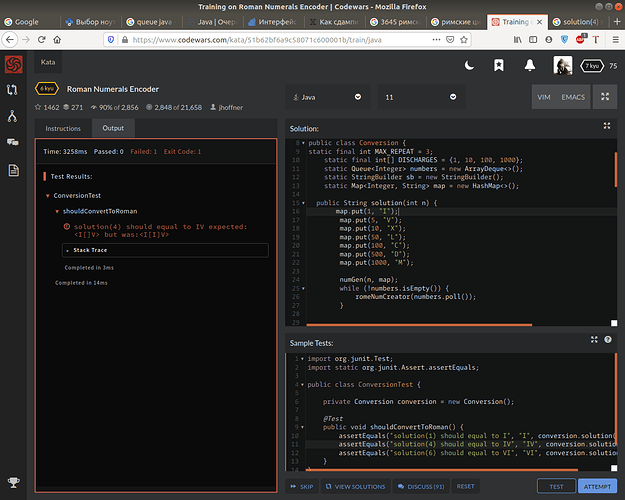625x500 pixels.
Task: Close the Training Codewars tab
Action: pyautogui.click(x=539, y=22)
